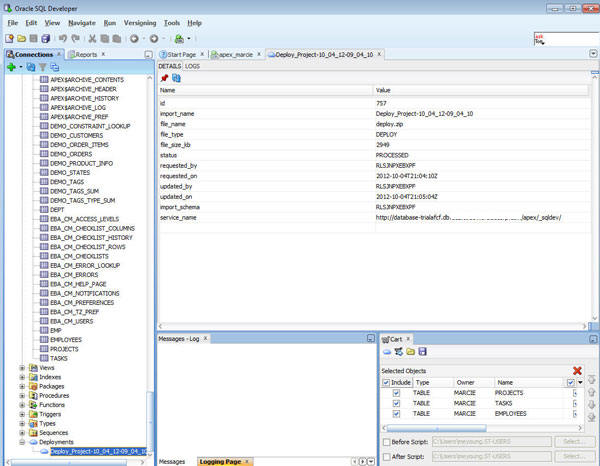The image size is (600, 466).
Task: Expand the Sequences node in the tree
Action: pyautogui.click(x=22, y=431)
